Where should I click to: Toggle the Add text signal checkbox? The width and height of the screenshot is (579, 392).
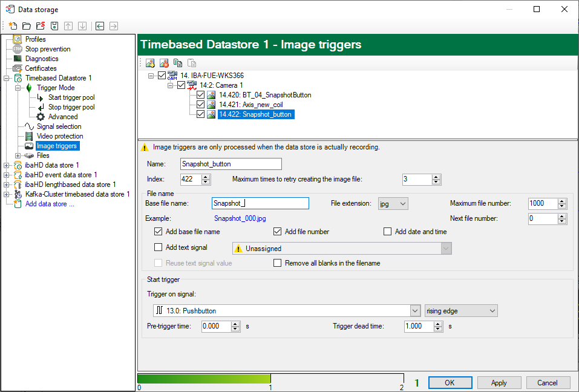click(159, 247)
